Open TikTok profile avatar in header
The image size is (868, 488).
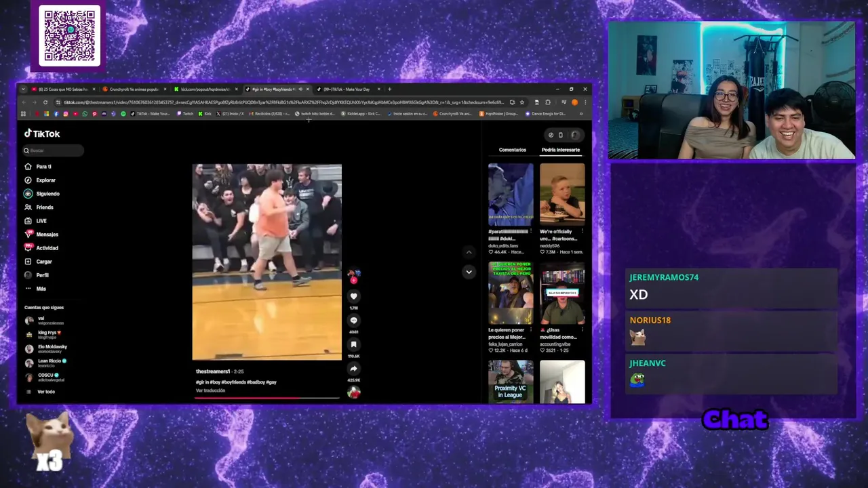coord(575,135)
